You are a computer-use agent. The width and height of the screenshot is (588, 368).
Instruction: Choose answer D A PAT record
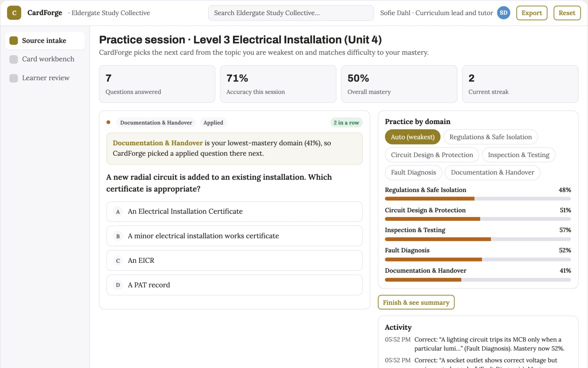pyautogui.click(x=234, y=285)
